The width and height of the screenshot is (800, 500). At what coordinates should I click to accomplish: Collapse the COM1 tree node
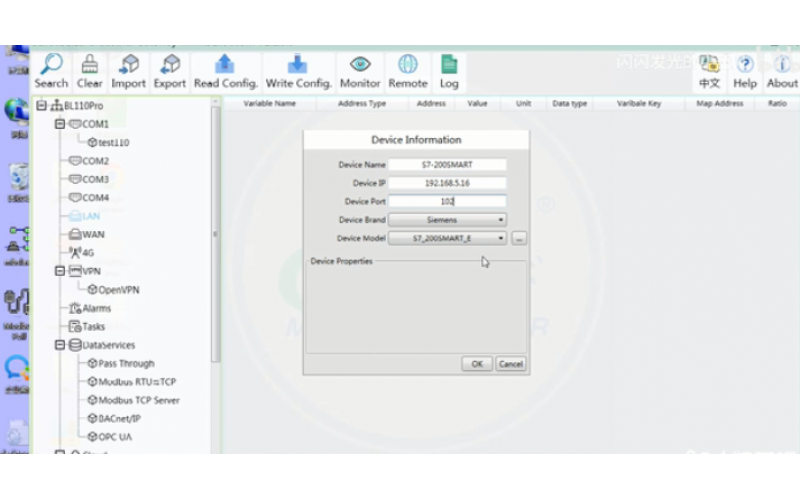point(61,124)
